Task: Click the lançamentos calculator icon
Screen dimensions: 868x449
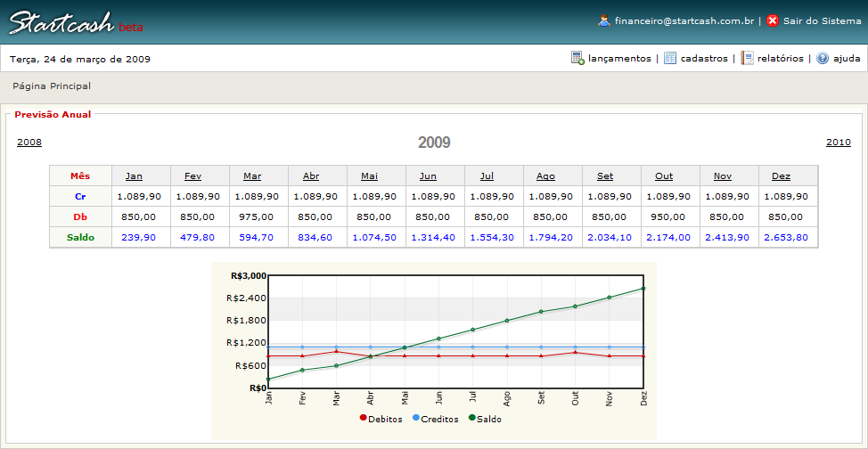Action: [577, 59]
